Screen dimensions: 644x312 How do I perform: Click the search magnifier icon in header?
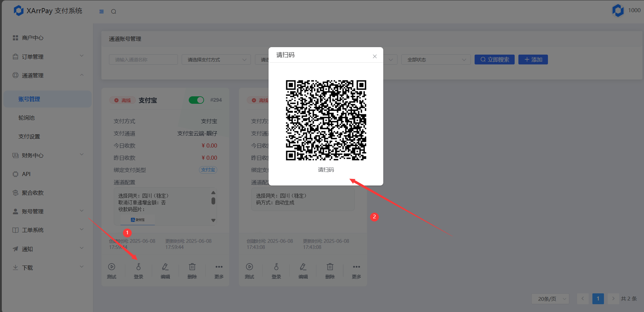click(x=114, y=12)
